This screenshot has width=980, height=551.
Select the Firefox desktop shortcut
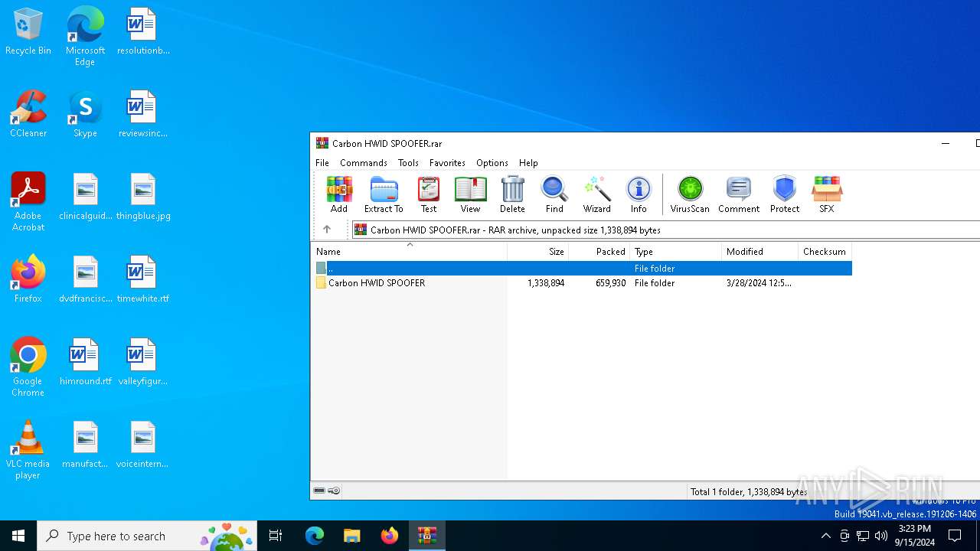28,280
